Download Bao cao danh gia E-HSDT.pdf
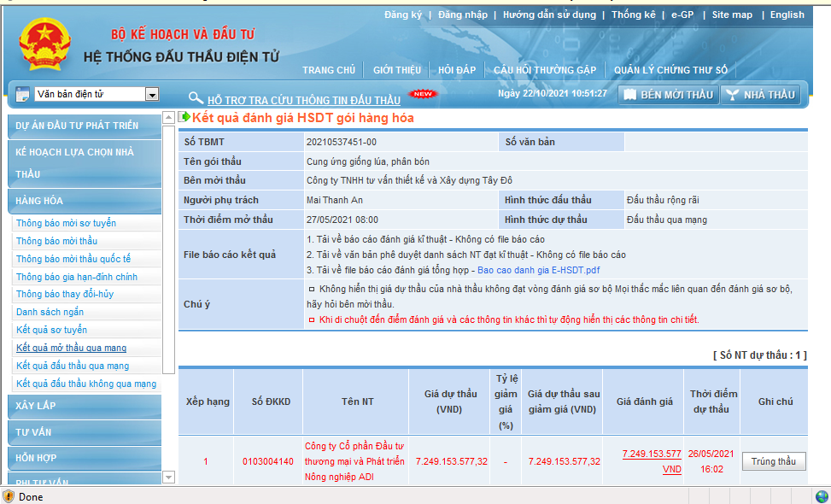The height and width of the screenshot is (504, 831). (x=539, y=270)
